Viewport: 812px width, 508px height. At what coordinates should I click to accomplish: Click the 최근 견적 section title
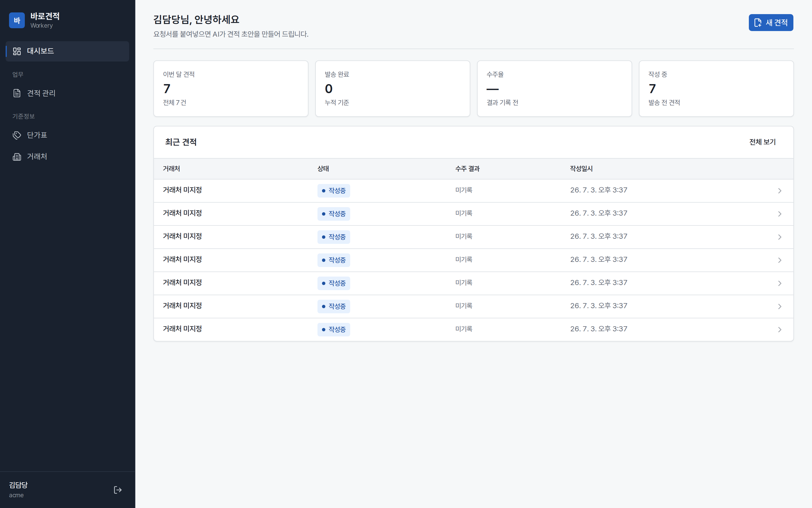(181, 142)
